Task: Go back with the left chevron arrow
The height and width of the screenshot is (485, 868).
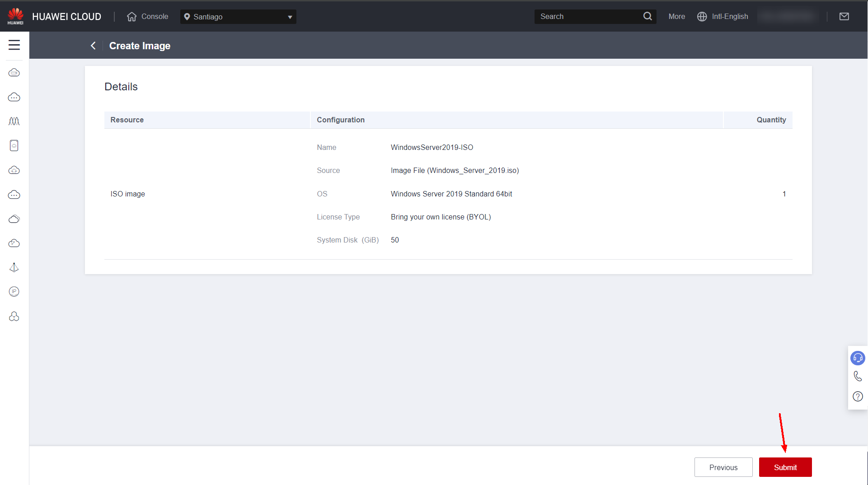Action: tap(93, 46)
